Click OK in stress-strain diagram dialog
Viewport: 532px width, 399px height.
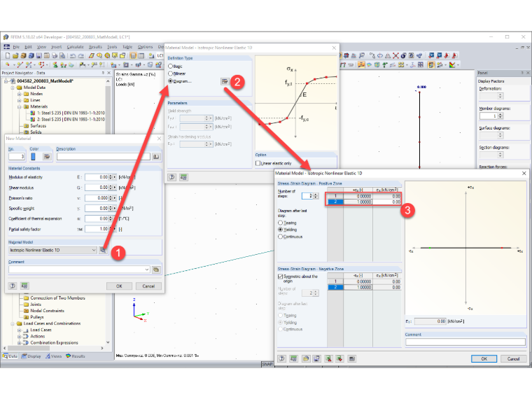coord(484,358)
